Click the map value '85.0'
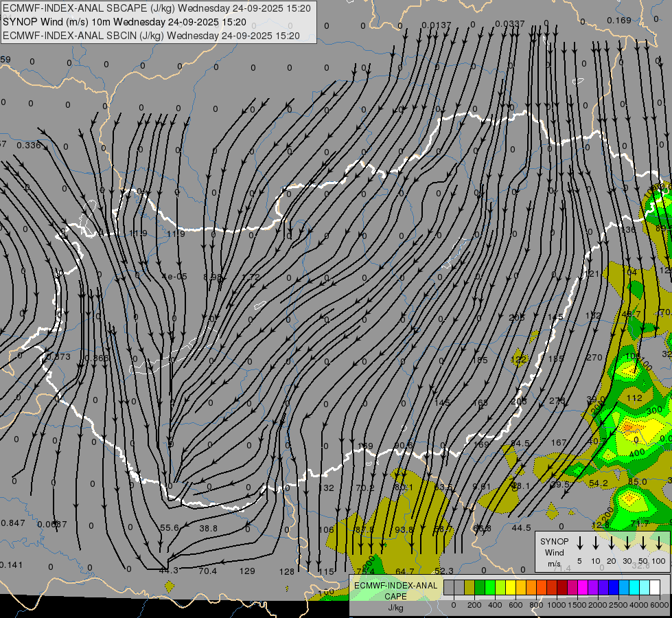The image size is (672, 618). [x=637, y=481]
